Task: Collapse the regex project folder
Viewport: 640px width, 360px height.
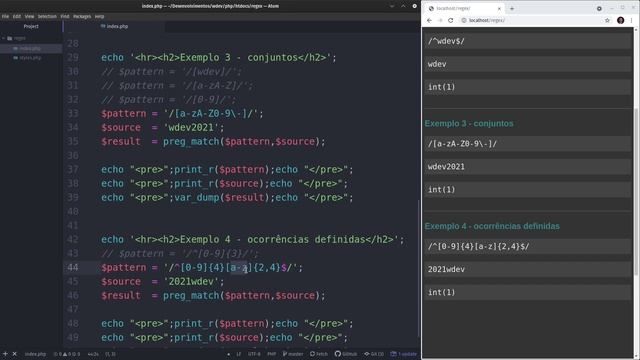Action: pos(4,38)
